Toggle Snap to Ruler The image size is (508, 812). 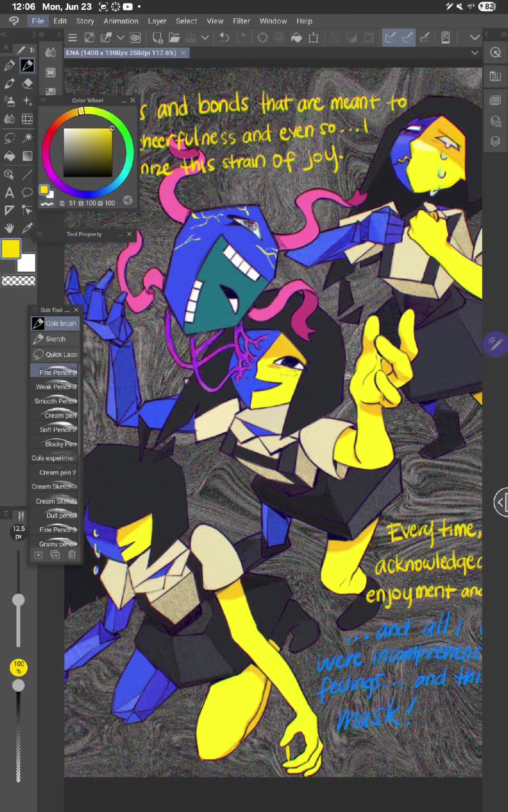tap(390, 38)
